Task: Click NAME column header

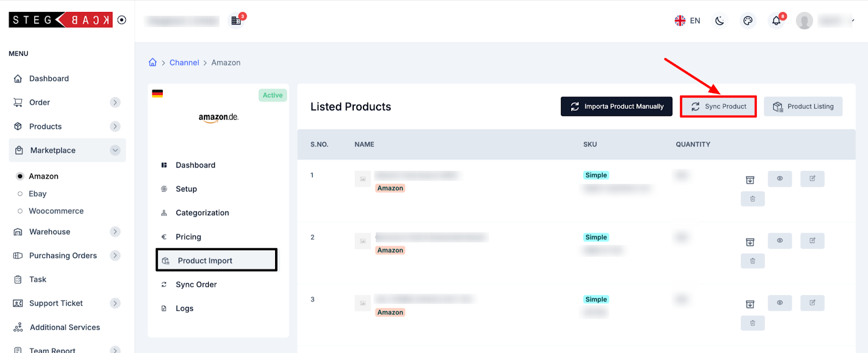Action: point(365,144)
